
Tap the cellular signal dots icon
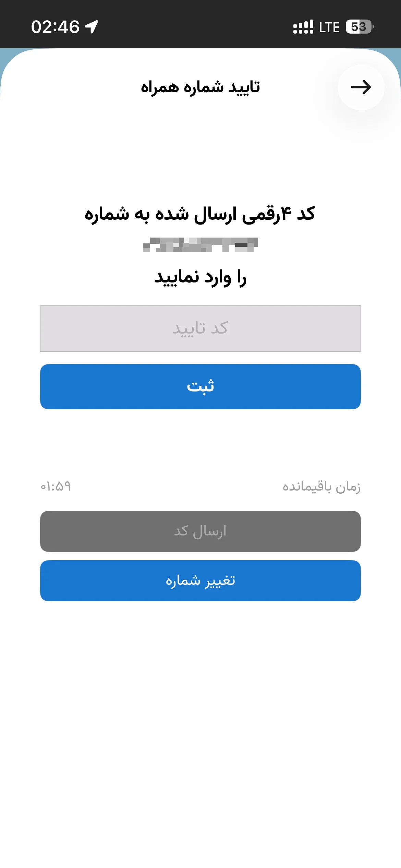tap(303, 27)
